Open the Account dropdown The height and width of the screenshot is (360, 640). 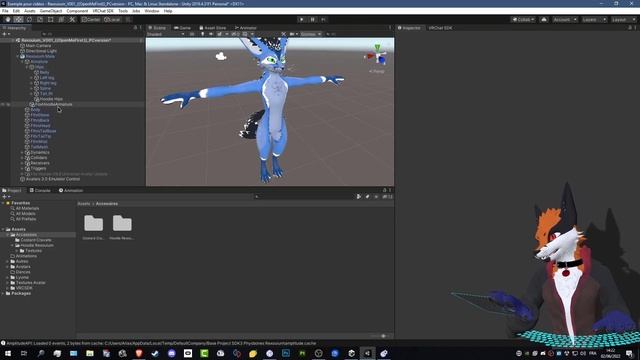click(x=565, y=19)
